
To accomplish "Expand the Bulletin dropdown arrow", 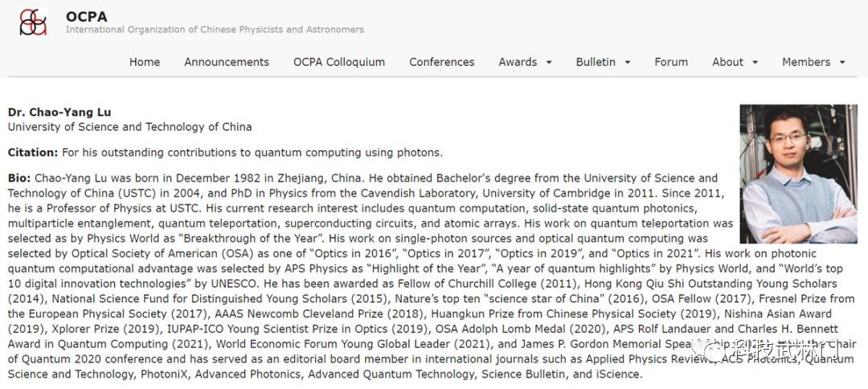I will 628,63.
